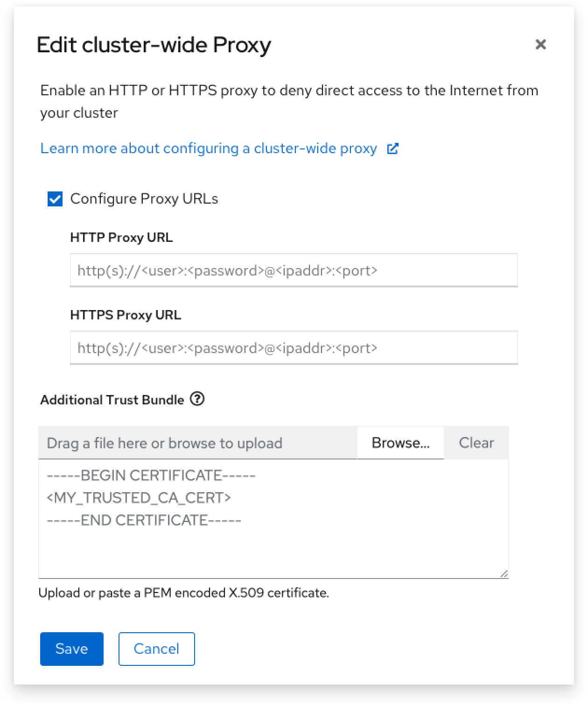588x706 pixels.
Task: Open the Additional Trust Bundle help icon
Action: (x=197, y=399)
